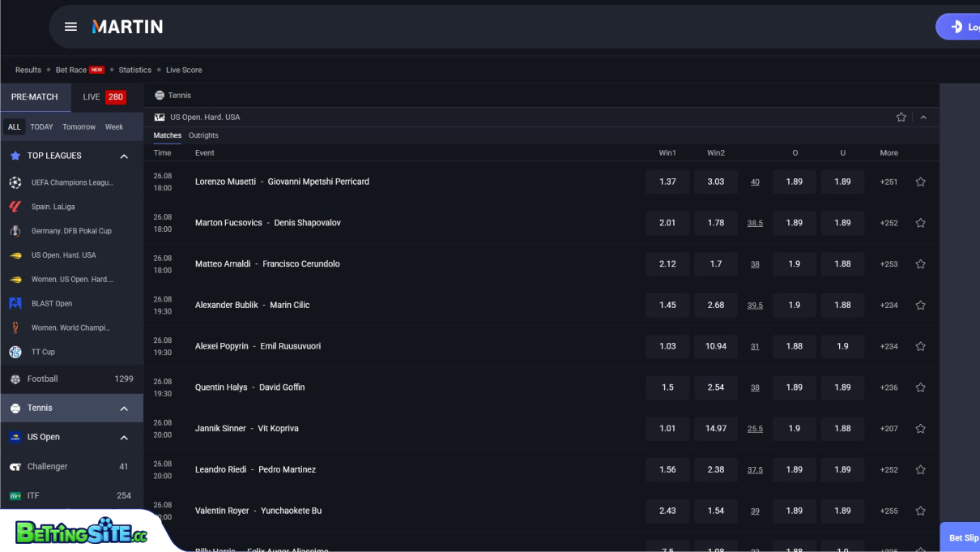
Task: Collapse the Tennis sidebar category
Action: click(124, 409)
